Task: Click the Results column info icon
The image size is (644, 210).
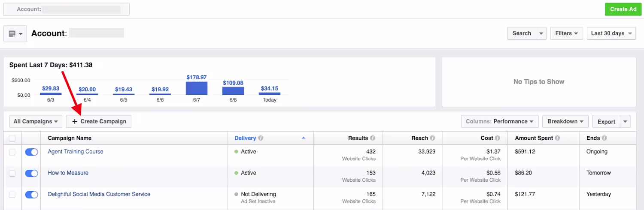Action: 373,138
